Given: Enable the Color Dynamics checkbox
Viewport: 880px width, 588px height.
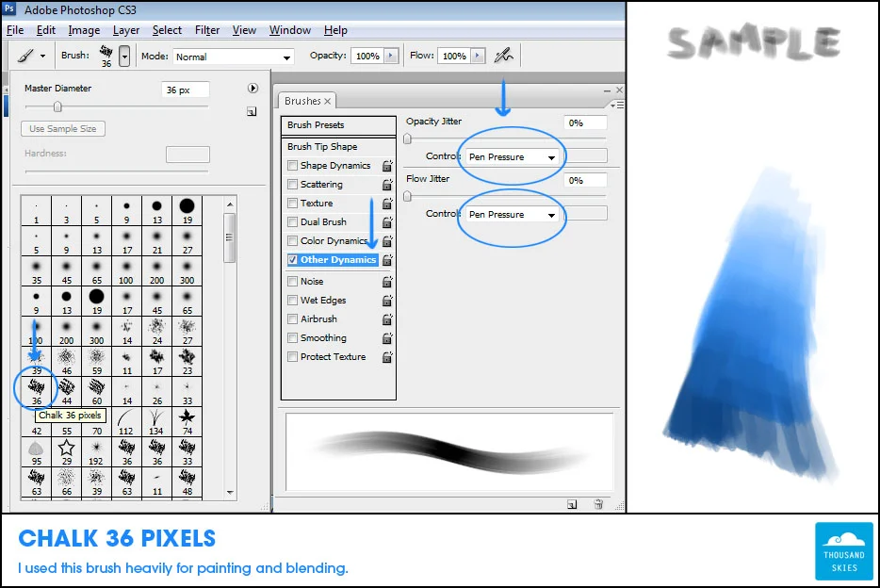Looking at the screenshot, I should point(292,240).
